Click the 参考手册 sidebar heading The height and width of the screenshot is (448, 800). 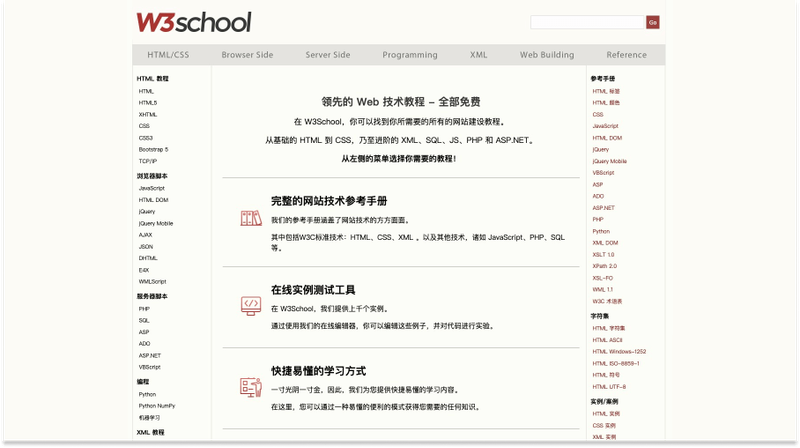(x=603, y=79)
